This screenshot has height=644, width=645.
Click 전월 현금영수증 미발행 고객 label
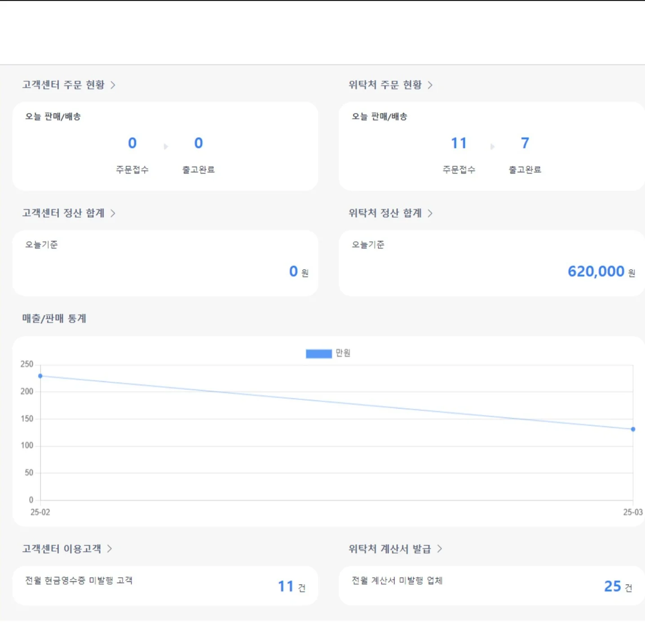click(x=79, y=580)
